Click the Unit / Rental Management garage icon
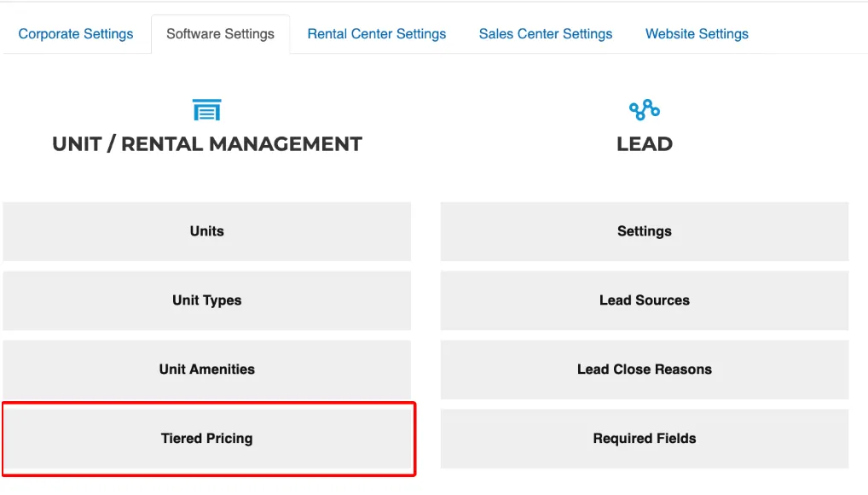868x495 pixels. click(207, 110)
